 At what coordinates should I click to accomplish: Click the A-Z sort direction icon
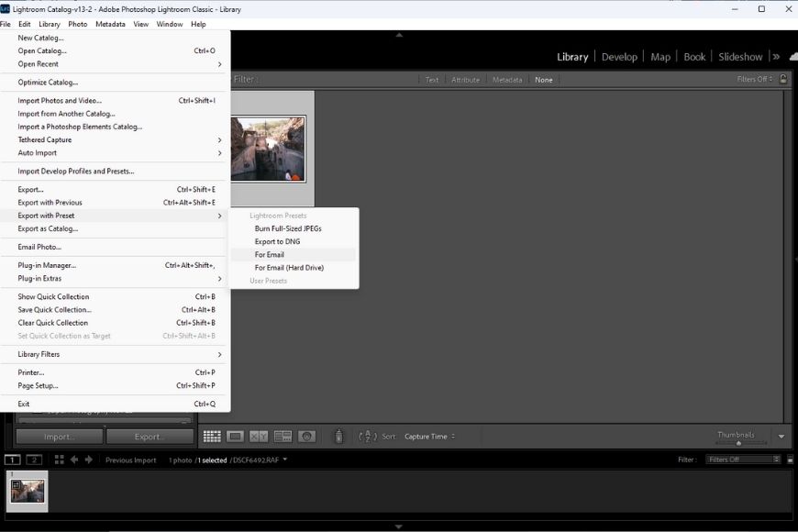[368, 437]
